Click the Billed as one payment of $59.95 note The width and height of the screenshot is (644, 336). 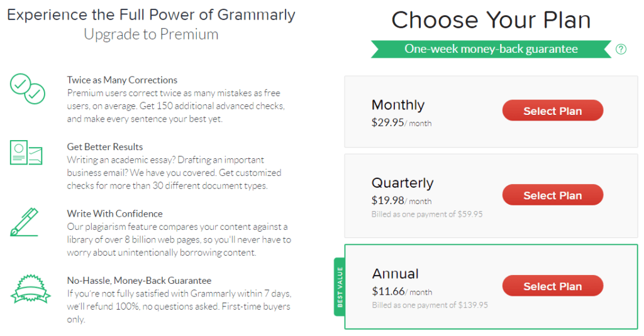click(427, 214)
